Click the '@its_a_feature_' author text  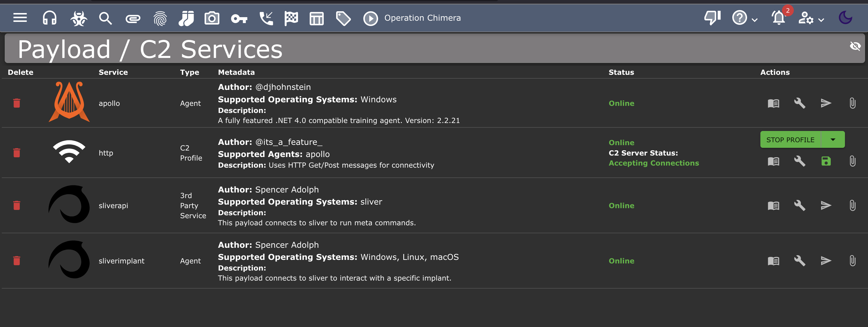pyautogui.click(x=289, y=142)
